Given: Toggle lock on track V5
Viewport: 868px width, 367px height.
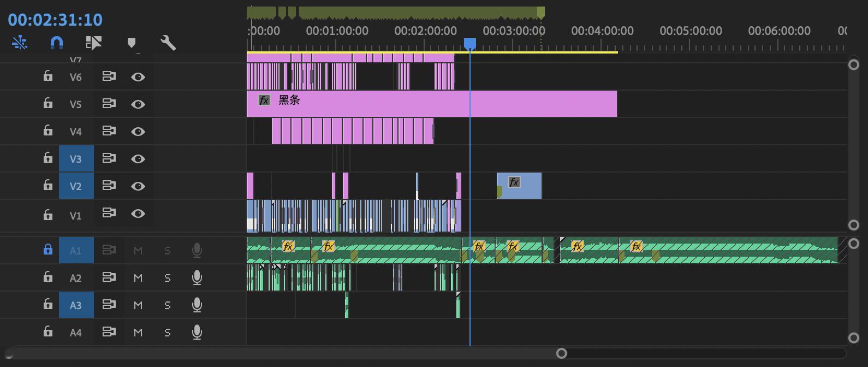Looking at the screenshot, I should tap(48, 103).
